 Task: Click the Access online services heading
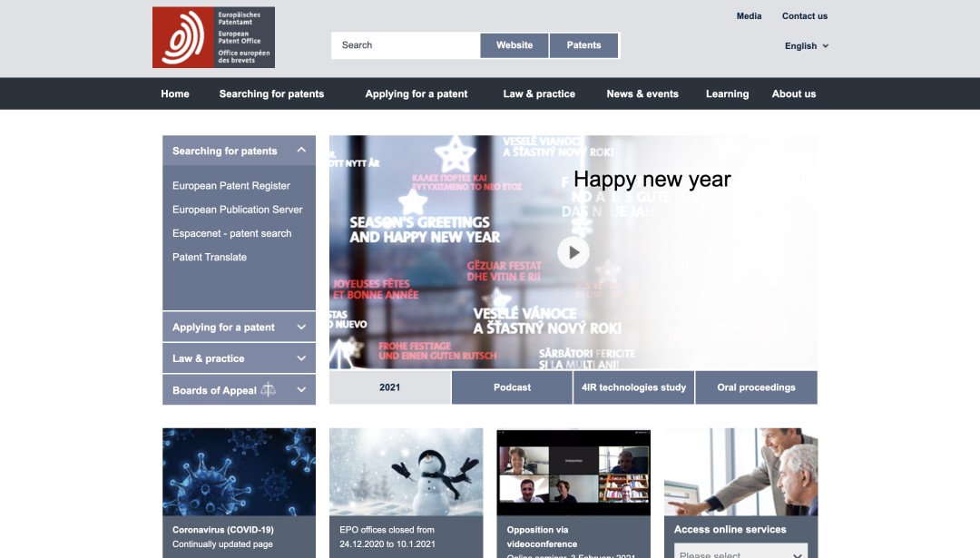point(730,529)
